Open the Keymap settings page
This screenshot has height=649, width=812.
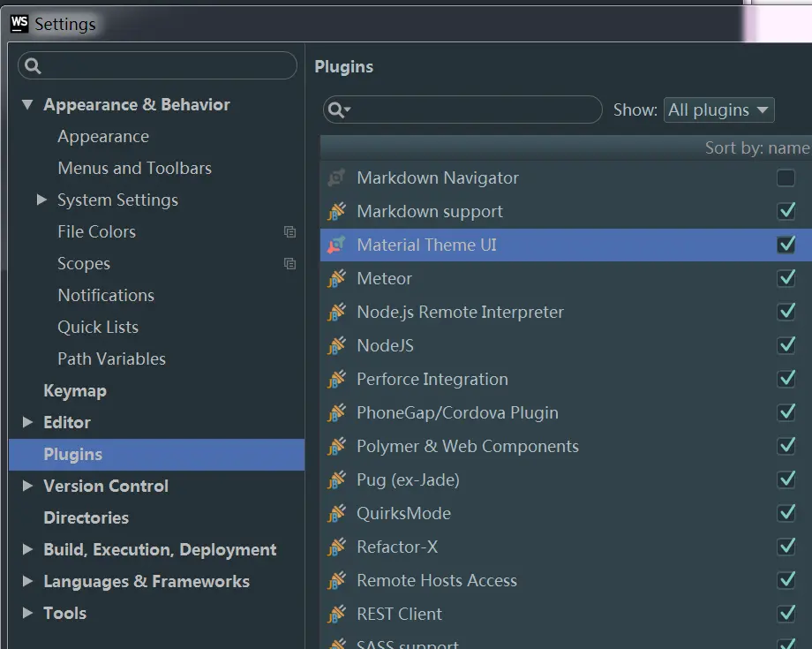tap(75, 391)
